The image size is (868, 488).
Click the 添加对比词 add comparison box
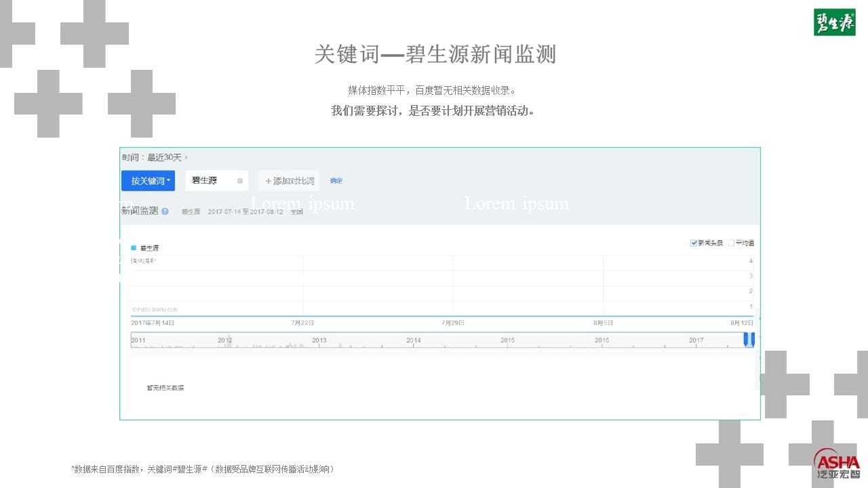[x=289, y=181]
